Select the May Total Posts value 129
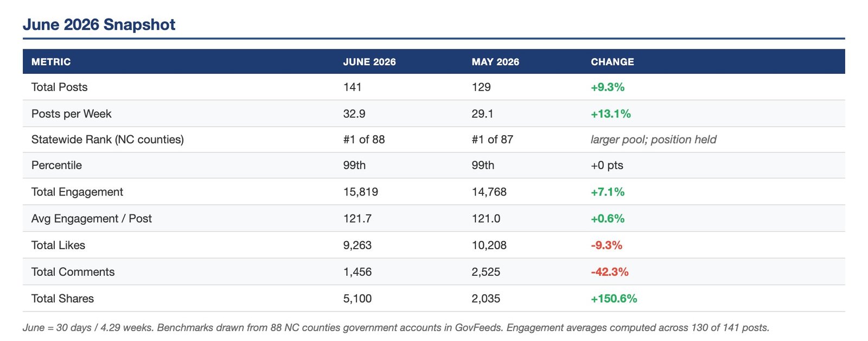868x341 pixels. click(x=481, y=87)
